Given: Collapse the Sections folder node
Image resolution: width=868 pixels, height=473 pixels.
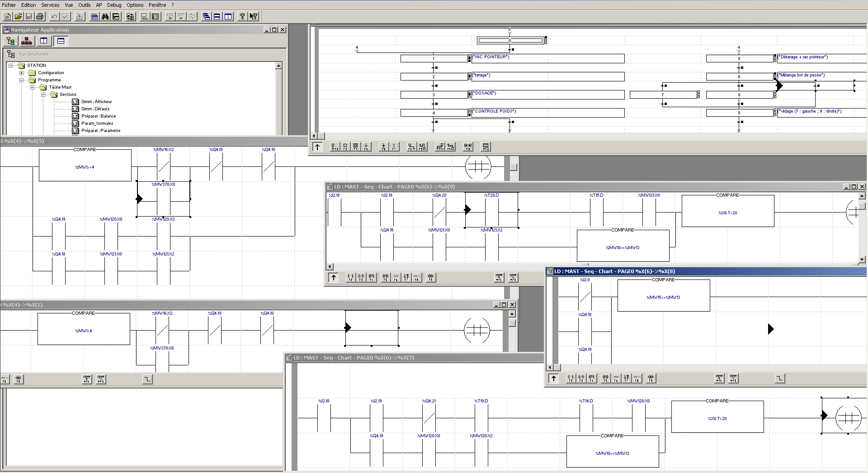Looking at the screenshot, I should coord(43,95).
